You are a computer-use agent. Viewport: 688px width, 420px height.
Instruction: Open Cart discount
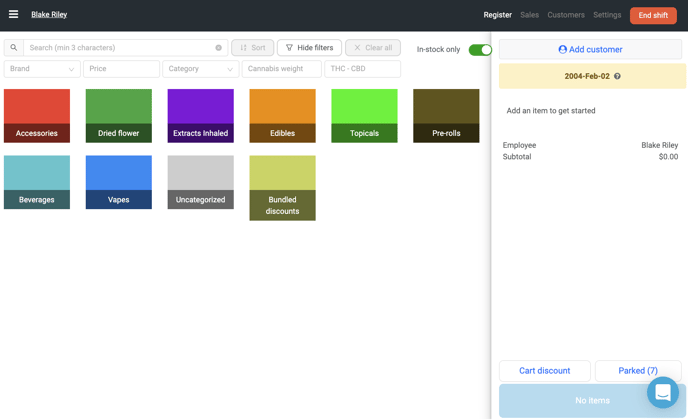(545, 371)
